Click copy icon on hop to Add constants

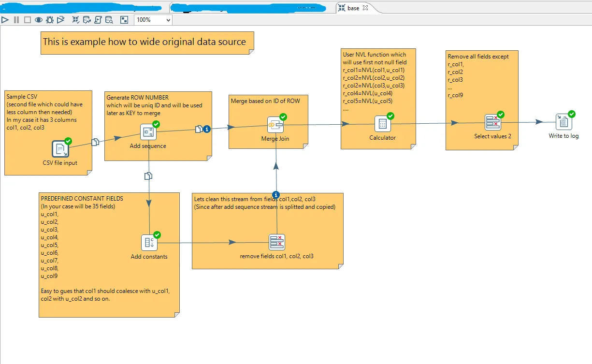[149, 176]
